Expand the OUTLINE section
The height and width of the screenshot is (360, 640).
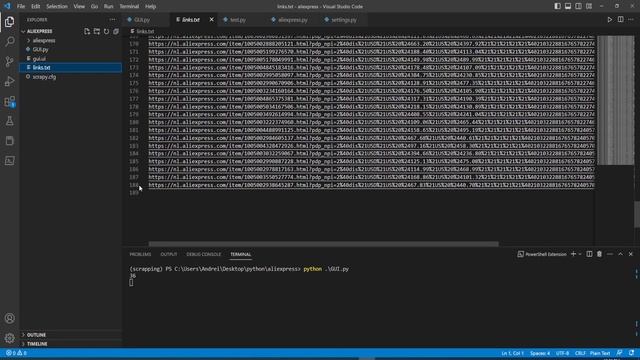[36, 335]
